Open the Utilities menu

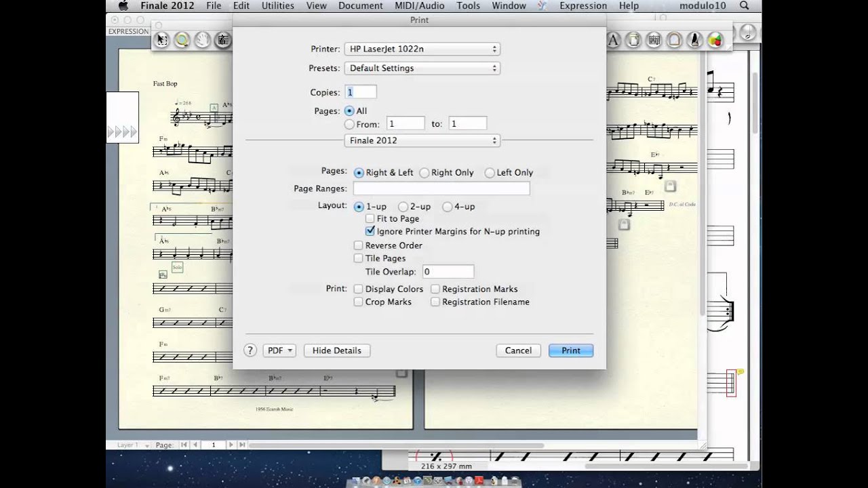pyautogui.click(x=278, y=5)
